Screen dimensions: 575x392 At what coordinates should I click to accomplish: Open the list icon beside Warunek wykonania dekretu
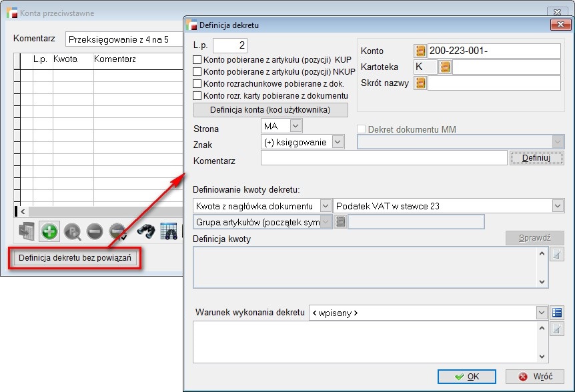click(558, 312)
